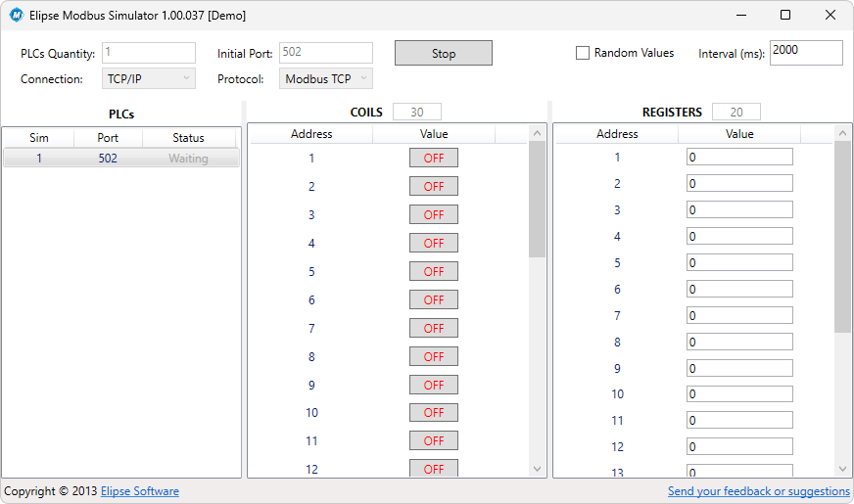
Task: Click the COILS scrollbar down arrow
Action: [537, 469]
